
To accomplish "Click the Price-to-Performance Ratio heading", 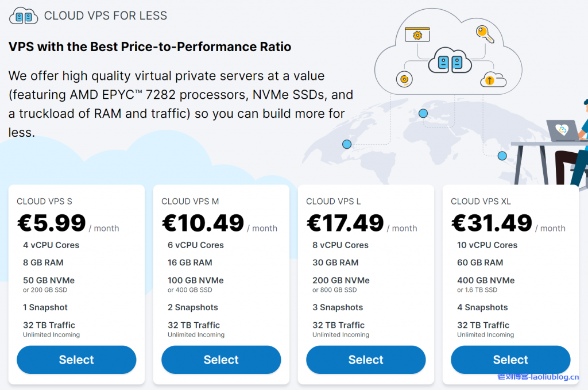I will (x=150, y=47).
